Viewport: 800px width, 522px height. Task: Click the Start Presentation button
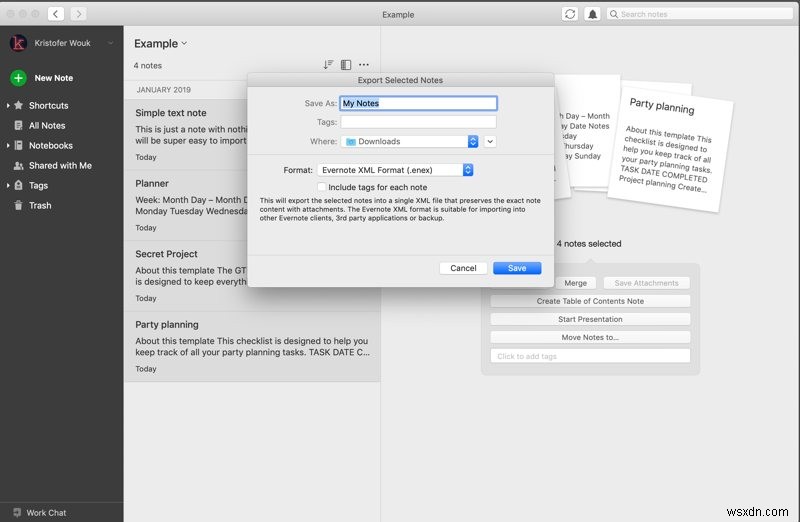pyautogui.click(x=590, y=319)
